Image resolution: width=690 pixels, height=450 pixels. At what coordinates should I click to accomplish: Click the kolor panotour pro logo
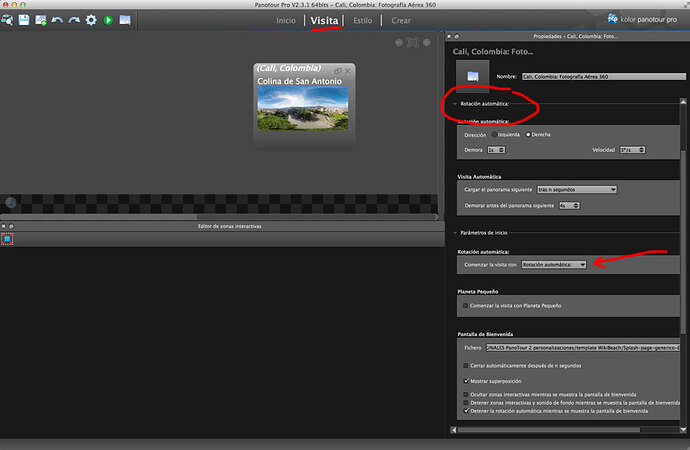(642, 19)
